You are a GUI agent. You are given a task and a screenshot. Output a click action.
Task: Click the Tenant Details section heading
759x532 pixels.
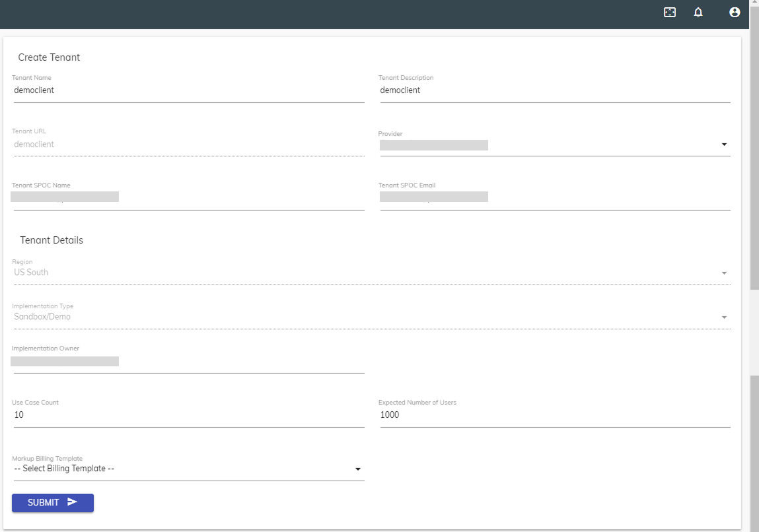[x=52, y=240]
